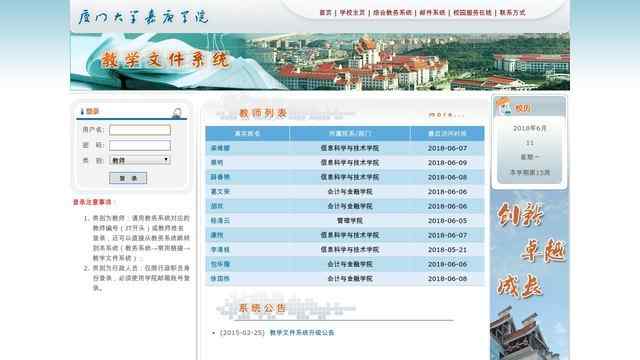Image resolution: width=640 pixels, height=360 pixels.
Task: Click the 教师姓名 column header
Action: click(x=247, y=133)
